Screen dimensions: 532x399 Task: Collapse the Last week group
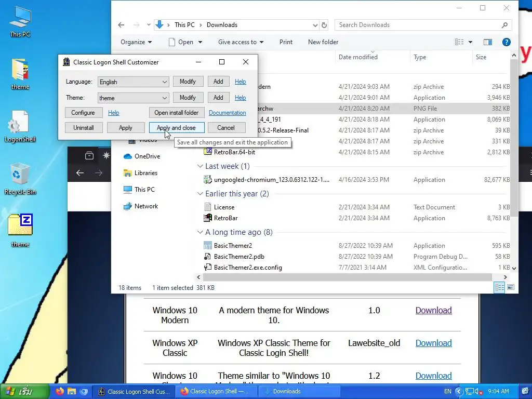[200, 166]
